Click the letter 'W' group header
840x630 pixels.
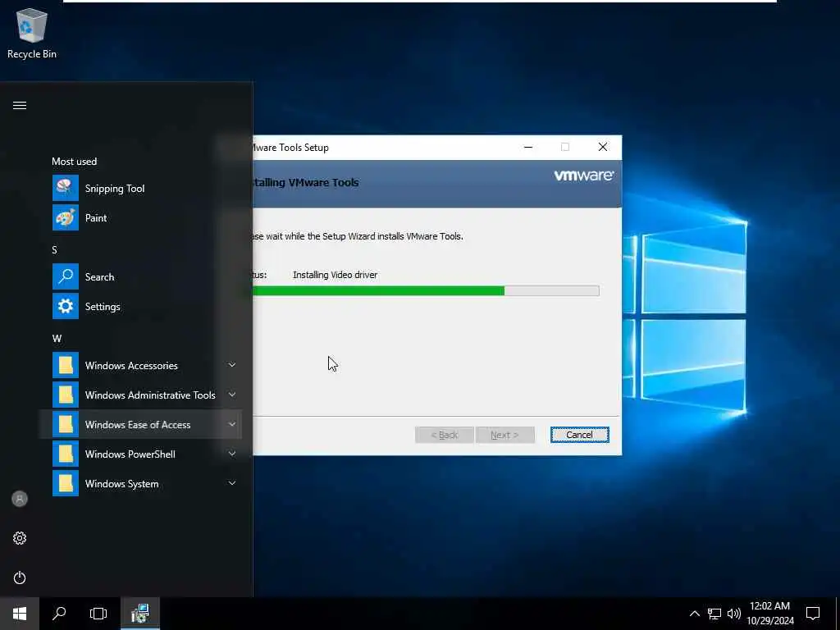57,339
